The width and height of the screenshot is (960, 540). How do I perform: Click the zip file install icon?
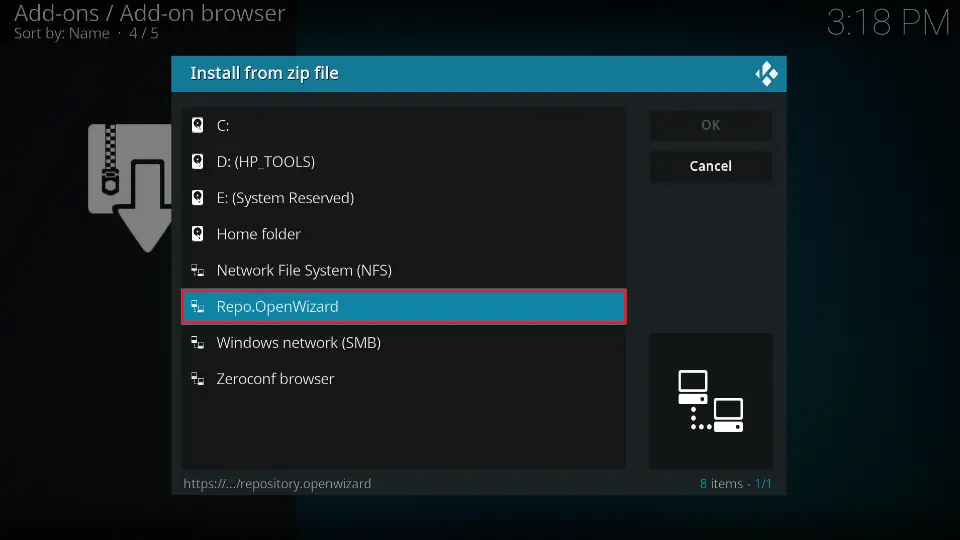click(130, 187)
